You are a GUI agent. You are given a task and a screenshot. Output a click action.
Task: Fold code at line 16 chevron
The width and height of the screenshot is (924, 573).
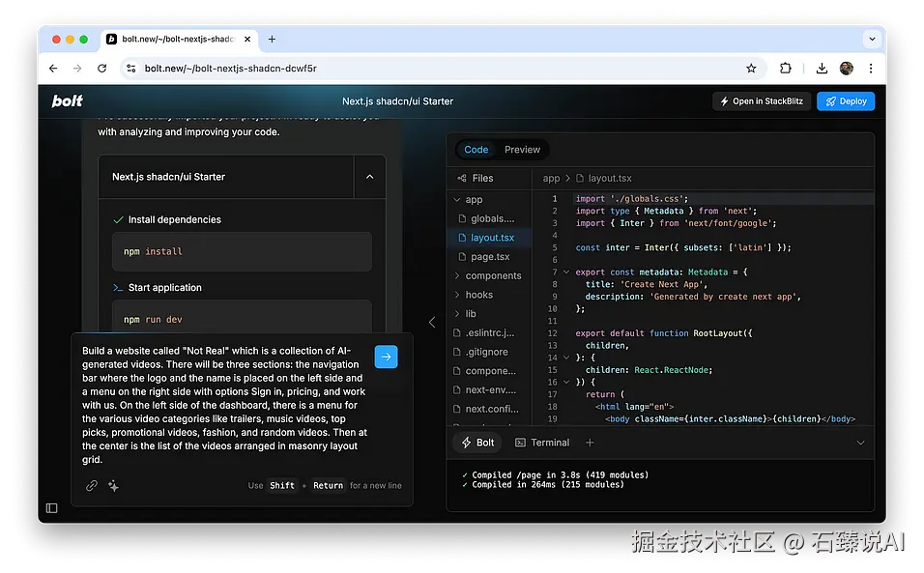[566, 383]
